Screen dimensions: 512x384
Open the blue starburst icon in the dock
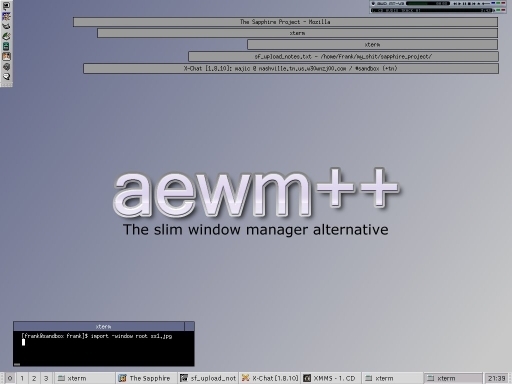tap(6, 16)
